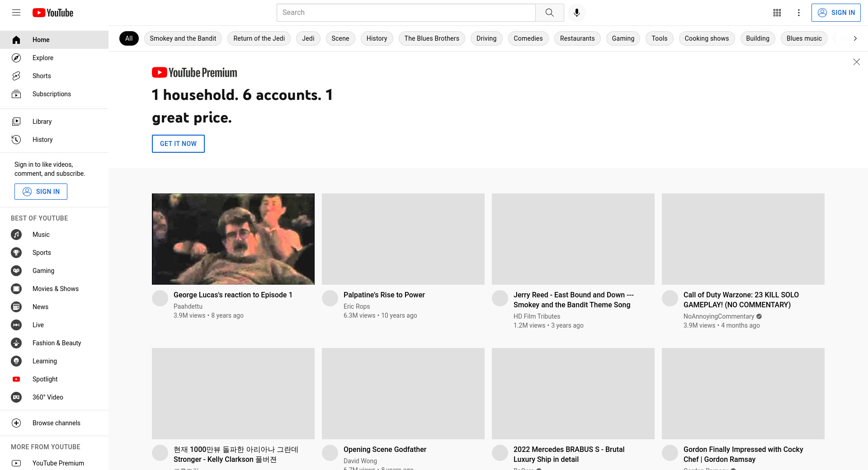Visit Eric Rops channel name
Screen dimensions: 868x470
357,306
